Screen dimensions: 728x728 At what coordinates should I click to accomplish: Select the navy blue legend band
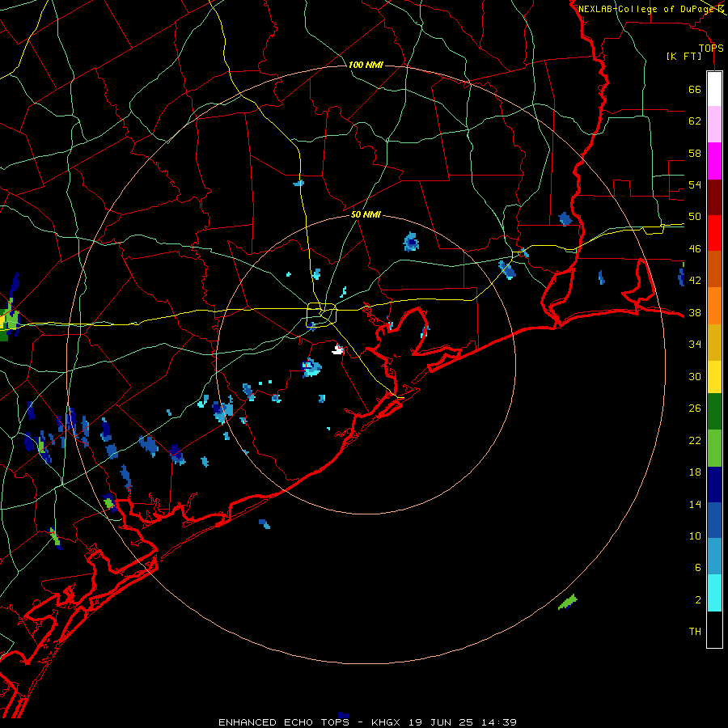coord(714,485)
